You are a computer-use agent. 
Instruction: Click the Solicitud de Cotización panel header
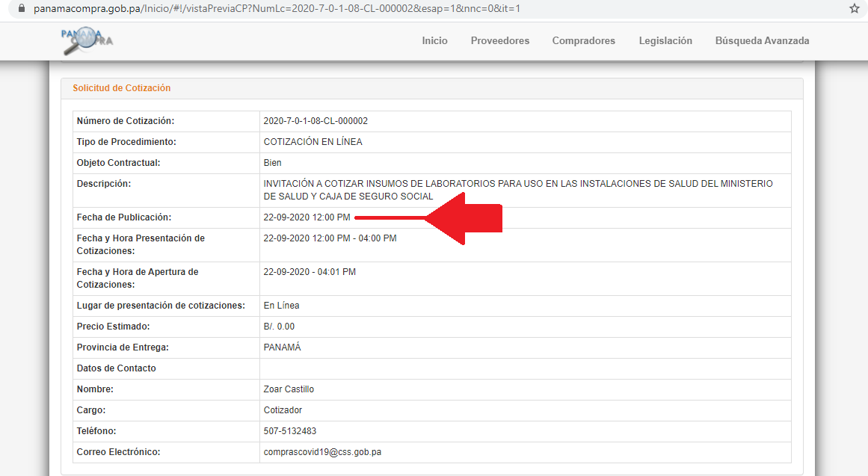(432, 88)
